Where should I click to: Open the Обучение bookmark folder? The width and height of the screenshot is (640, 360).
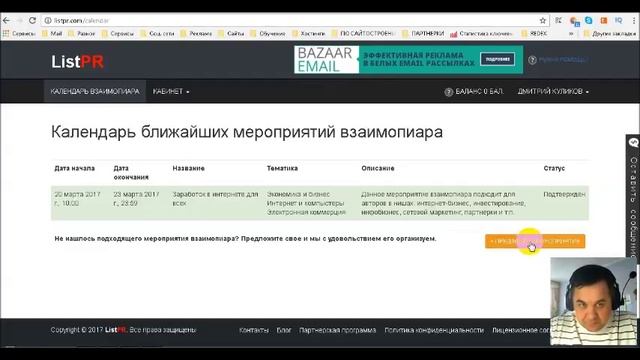(x=268, y=34)
